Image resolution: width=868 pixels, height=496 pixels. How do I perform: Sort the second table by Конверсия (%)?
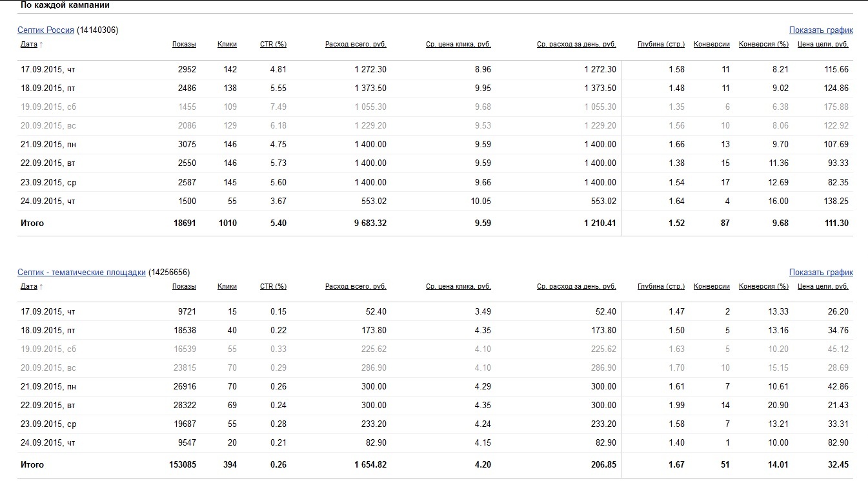(x=763, y=286)
